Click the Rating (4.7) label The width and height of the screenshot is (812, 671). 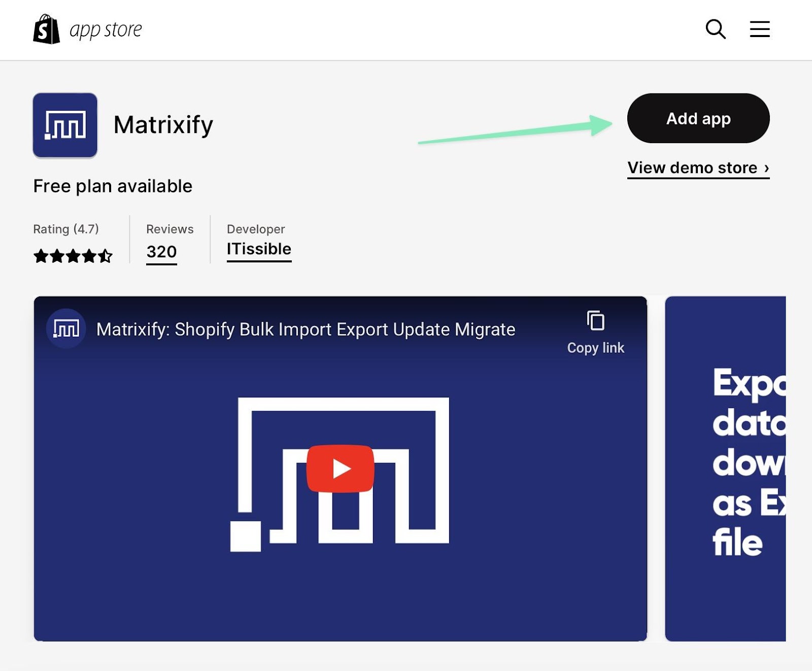[66, 229]
